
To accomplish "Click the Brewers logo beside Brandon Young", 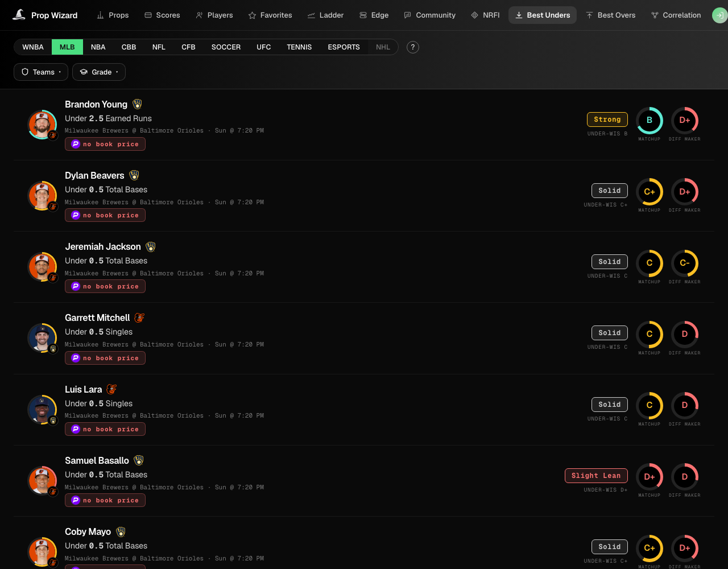I will tap(137, 104).
